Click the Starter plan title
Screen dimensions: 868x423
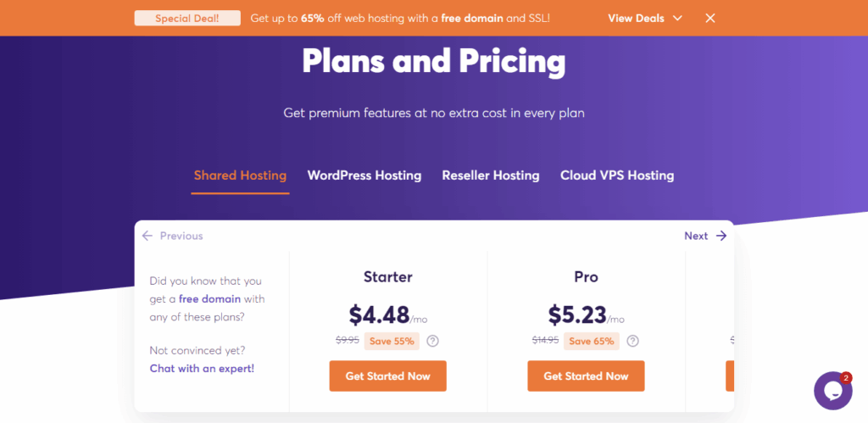387,276
